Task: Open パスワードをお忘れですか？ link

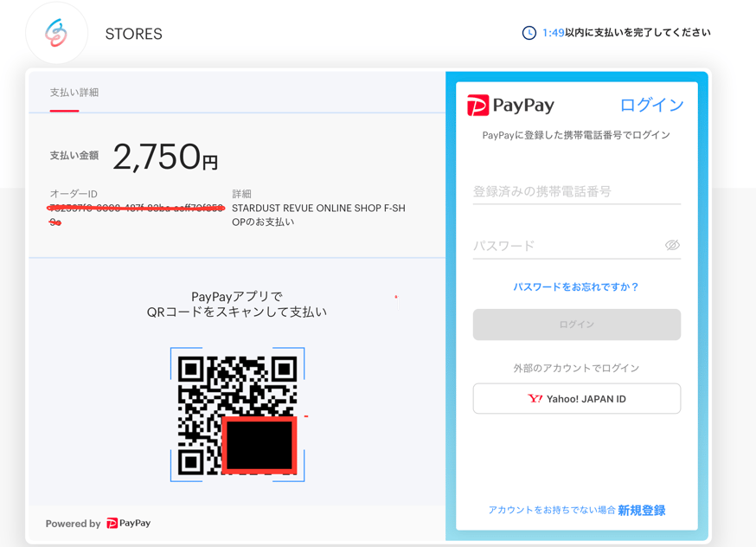Action: pyautogui.click(x=576, y=286)
